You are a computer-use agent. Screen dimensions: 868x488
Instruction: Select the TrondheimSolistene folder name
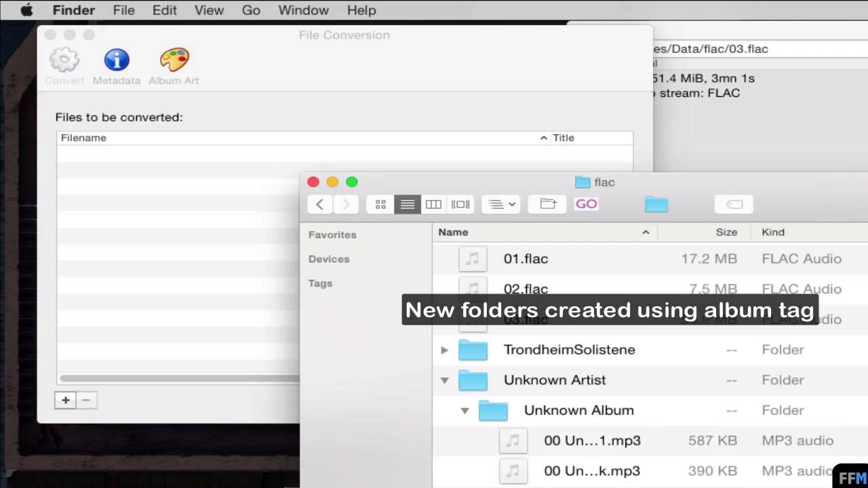coord(570,350)
